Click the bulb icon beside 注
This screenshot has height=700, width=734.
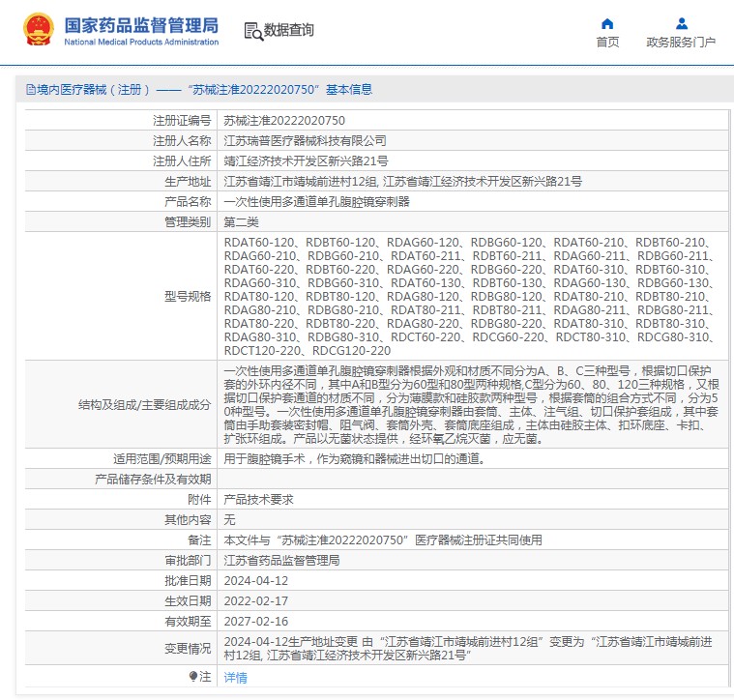click(x=193, y=676)
